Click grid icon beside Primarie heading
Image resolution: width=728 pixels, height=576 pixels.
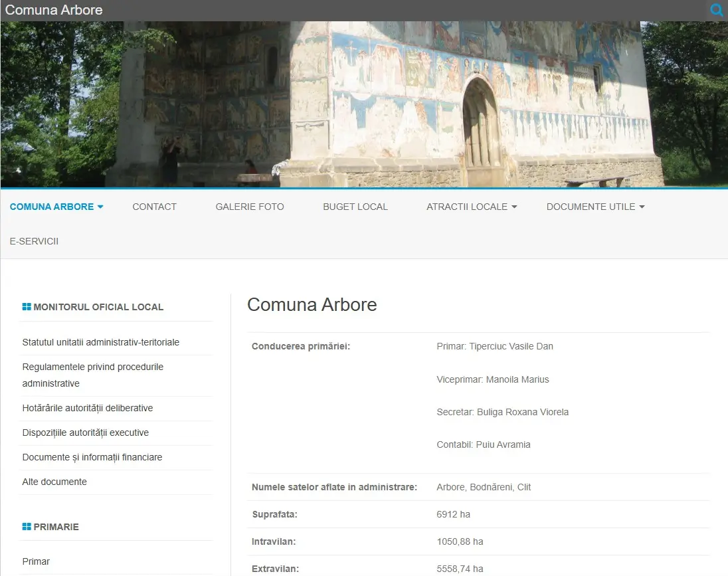pos(27,527)
